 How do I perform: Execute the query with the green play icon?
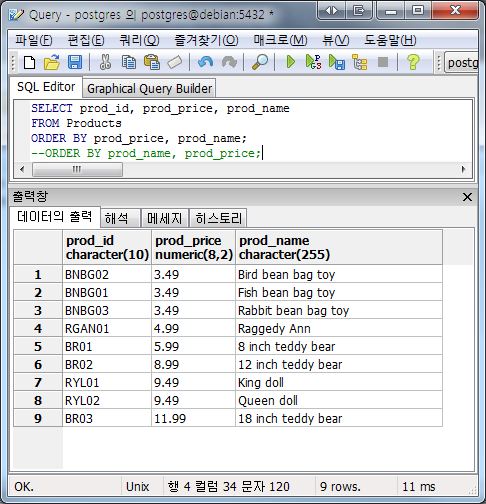click(291, 62)
